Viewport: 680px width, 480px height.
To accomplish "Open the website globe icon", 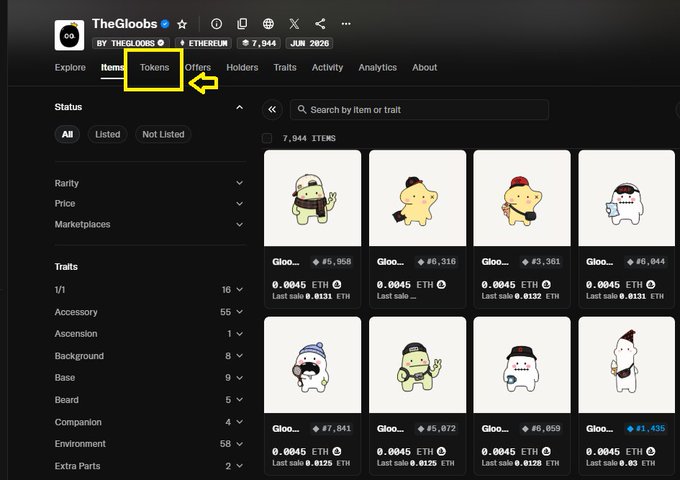I will [268, 24].
